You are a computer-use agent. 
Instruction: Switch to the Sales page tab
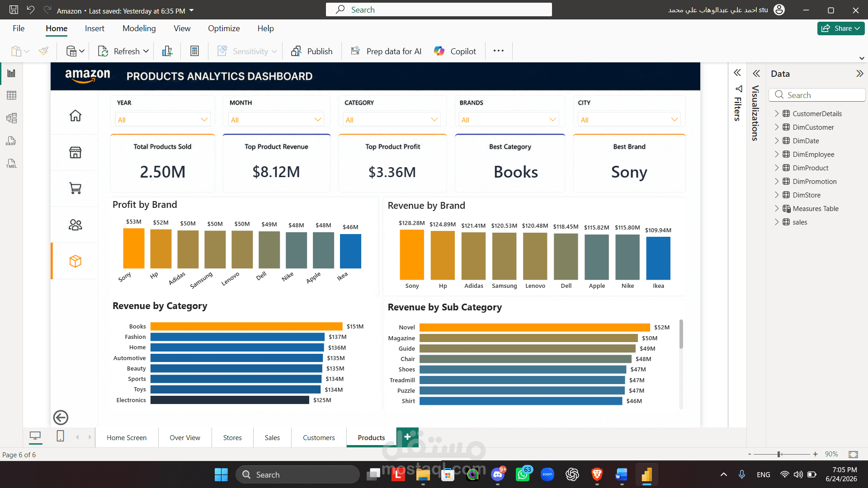272,437
